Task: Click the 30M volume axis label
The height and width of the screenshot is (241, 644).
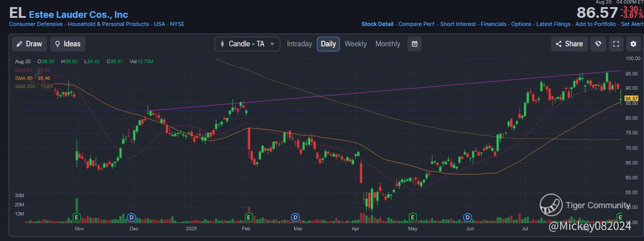Action: [19, 196]
